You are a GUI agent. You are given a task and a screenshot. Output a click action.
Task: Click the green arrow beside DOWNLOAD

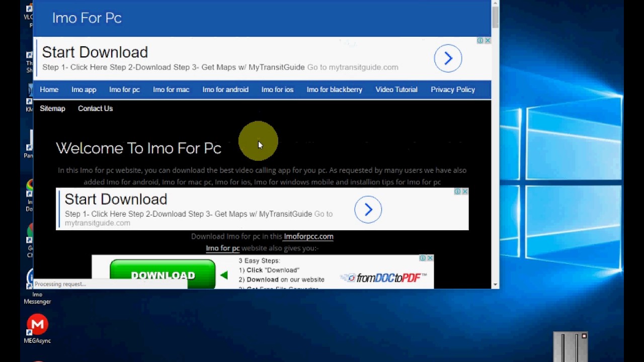pos(224,275)
